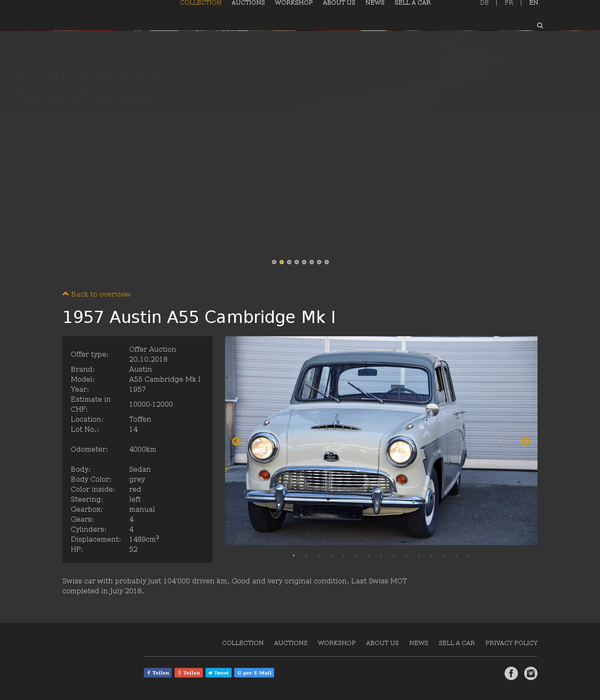Open SELL A CAR link in the footer
This screenshot has width=600, height=700.
[457, 643]
